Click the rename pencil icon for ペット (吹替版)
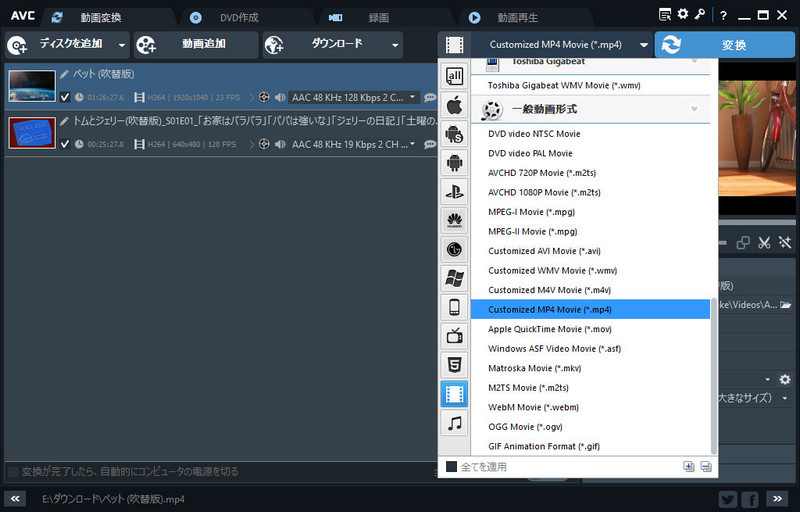This screenshot has height=512, width=800. (64, 74)
